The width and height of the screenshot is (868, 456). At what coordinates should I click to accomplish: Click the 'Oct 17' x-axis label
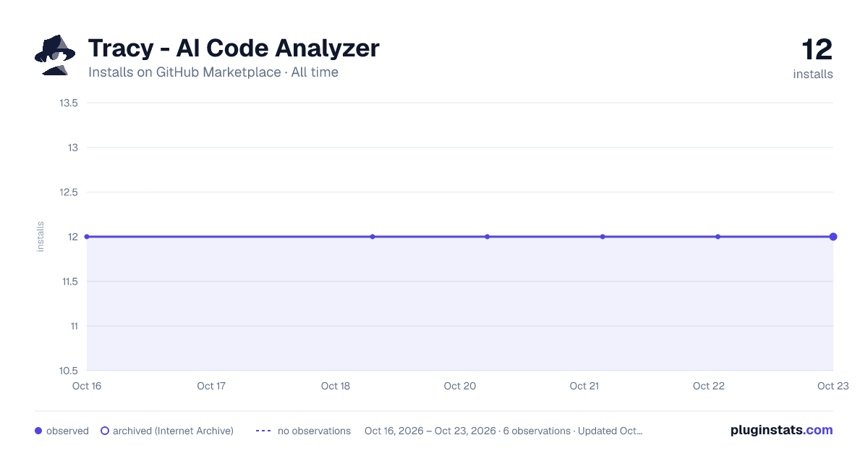211,386
